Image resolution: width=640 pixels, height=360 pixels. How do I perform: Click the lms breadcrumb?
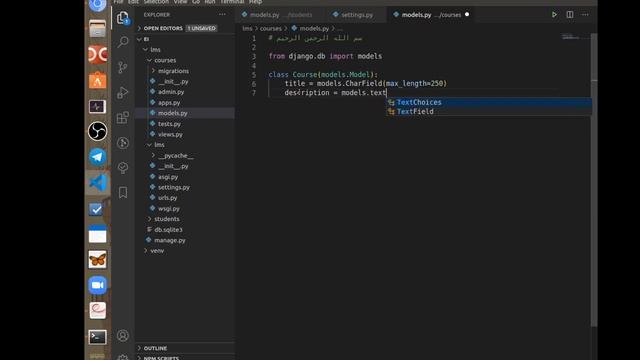247,29
